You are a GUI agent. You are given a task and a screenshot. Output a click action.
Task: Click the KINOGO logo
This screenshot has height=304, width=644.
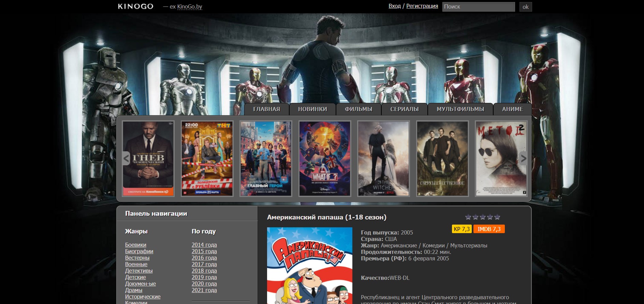coord(136,6)
